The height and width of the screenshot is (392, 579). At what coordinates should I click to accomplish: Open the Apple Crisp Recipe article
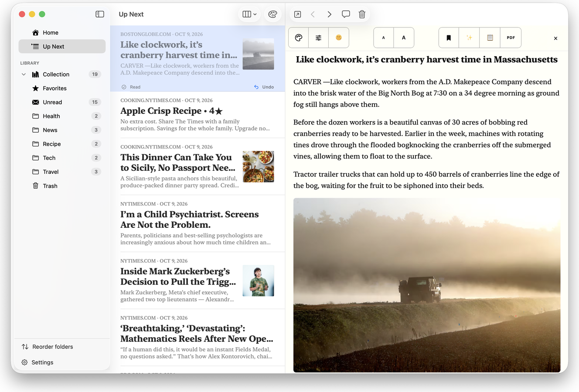[198, 115]
